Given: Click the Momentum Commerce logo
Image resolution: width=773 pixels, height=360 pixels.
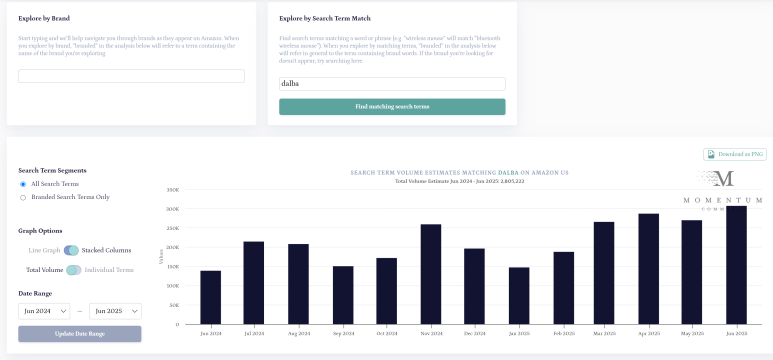Looking at the screenshot, I should tap(723, 190).
